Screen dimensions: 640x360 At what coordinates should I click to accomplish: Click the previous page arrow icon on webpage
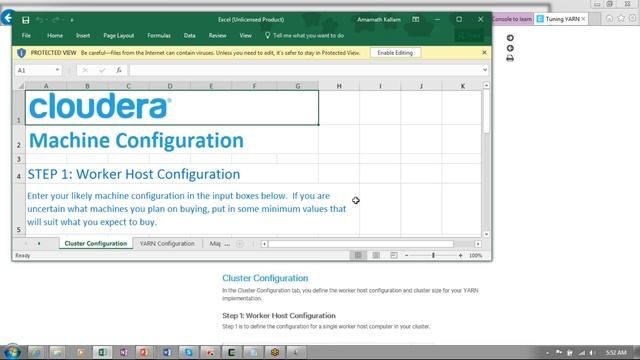510,48
